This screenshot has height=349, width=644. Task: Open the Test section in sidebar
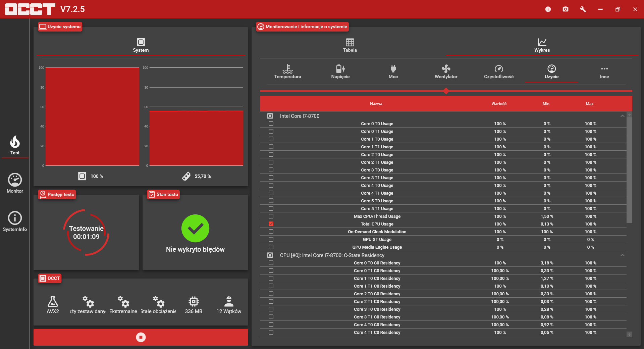tap(15, 145)
